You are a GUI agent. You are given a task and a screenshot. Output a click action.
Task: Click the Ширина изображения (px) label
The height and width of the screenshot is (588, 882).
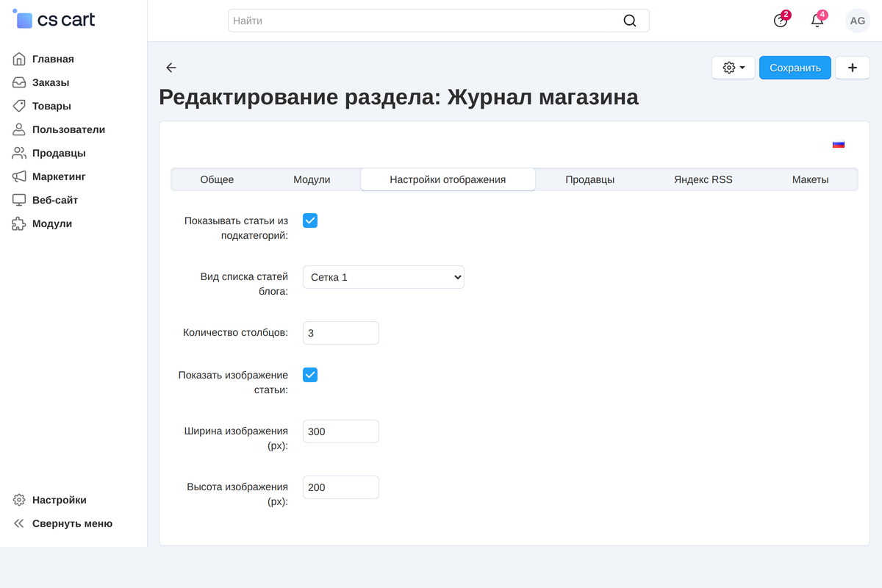tap(236, 438)
